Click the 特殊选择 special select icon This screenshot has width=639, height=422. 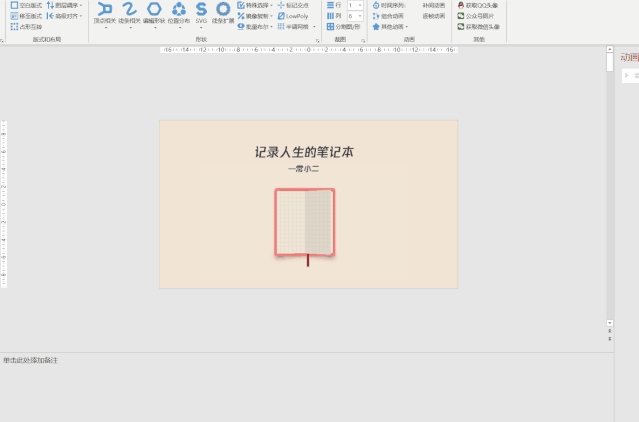click(x=241, y=5)
